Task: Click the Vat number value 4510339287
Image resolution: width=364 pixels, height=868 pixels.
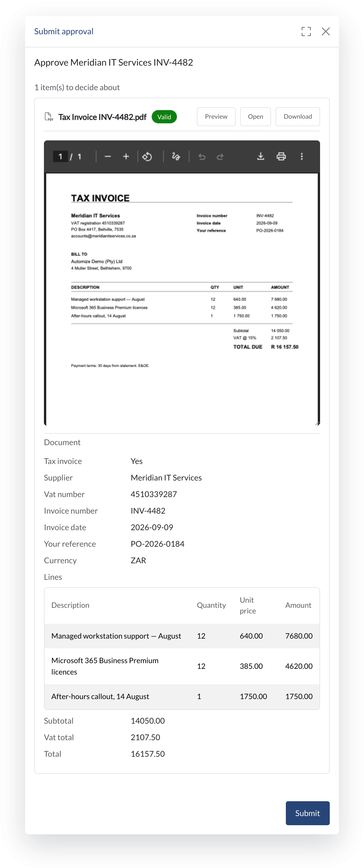Action: point(153,494)
